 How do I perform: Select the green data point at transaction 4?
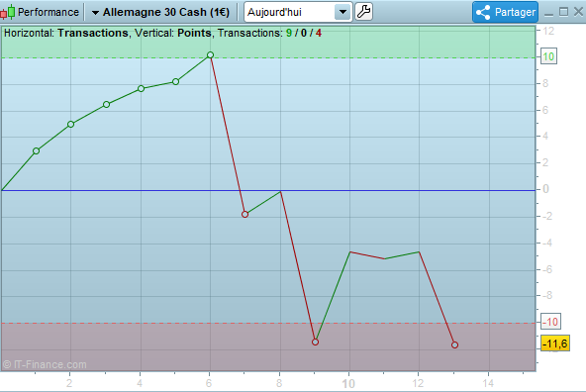(141, 88)
